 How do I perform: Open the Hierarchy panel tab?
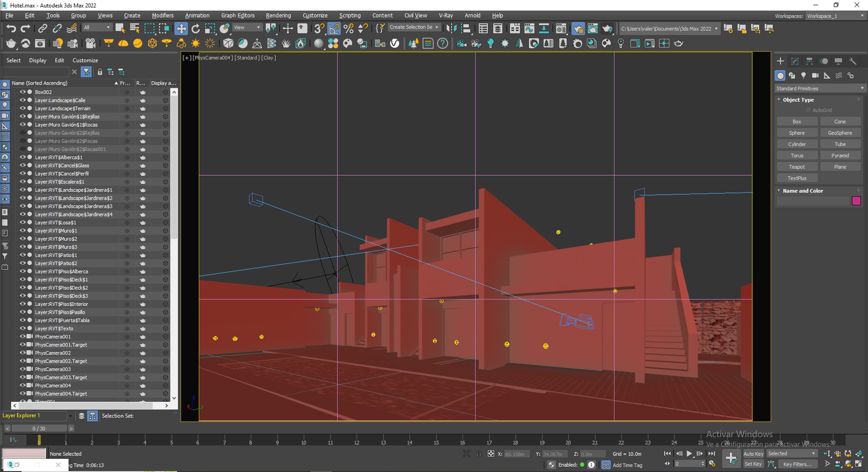tap(810, 61)
